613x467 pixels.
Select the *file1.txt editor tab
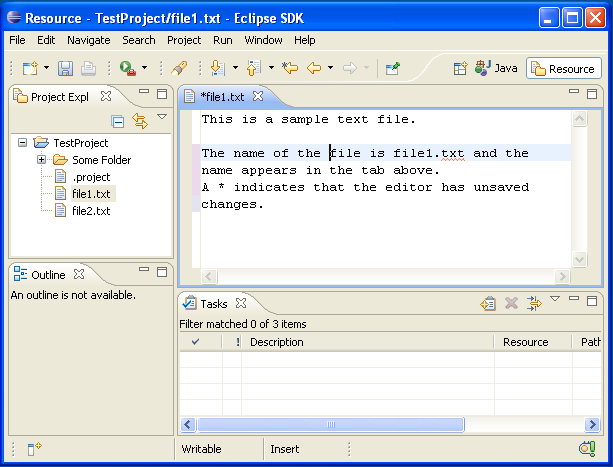pyautogui.click(x=222, y=97)
